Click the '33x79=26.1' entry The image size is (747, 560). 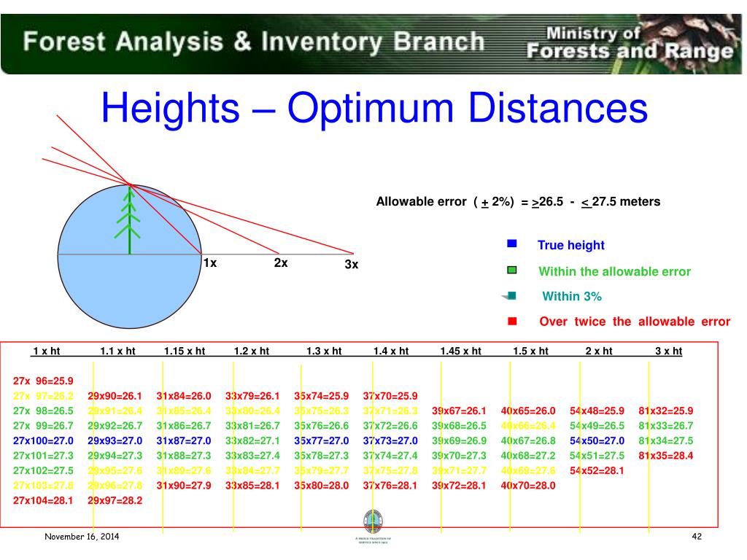tap(252, 396)
